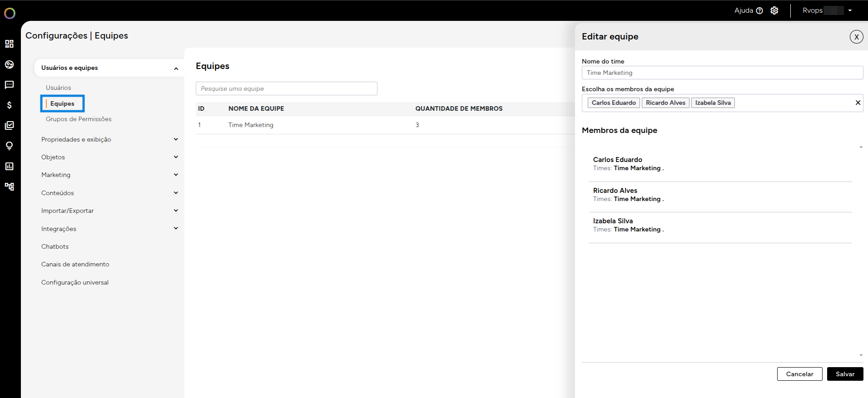868x398 pixels.
Task: Select Usuários in the settings menu
Action: click(59, 88)
